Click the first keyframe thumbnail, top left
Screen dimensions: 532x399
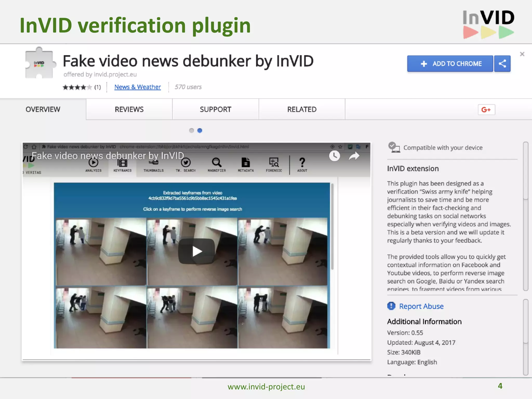coord(101,251)
